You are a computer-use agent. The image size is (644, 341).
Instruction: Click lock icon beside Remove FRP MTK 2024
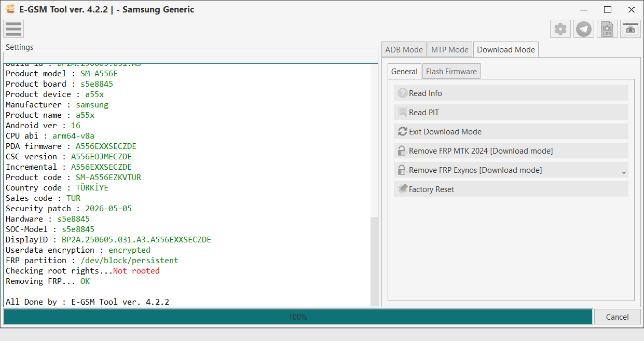pos(403,151)
